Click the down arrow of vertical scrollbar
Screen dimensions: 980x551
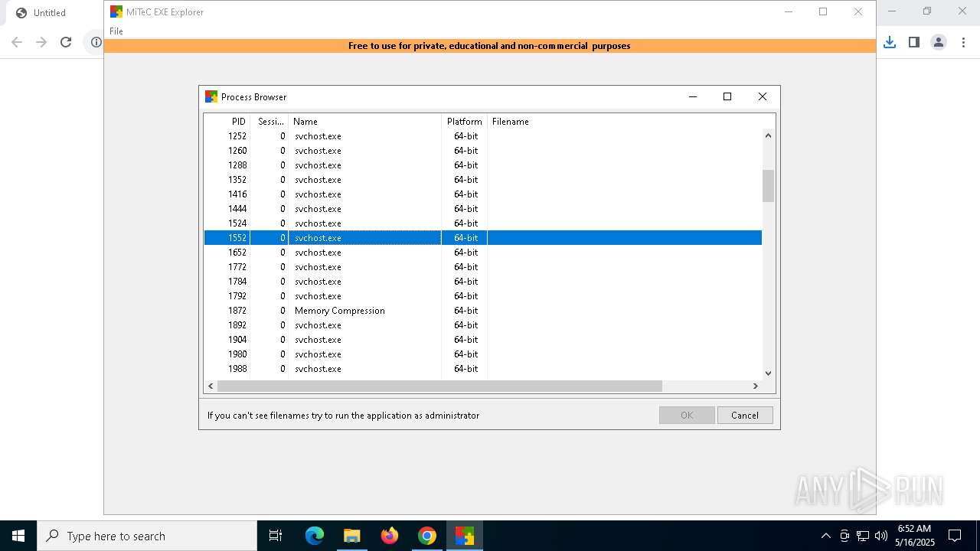769,373
